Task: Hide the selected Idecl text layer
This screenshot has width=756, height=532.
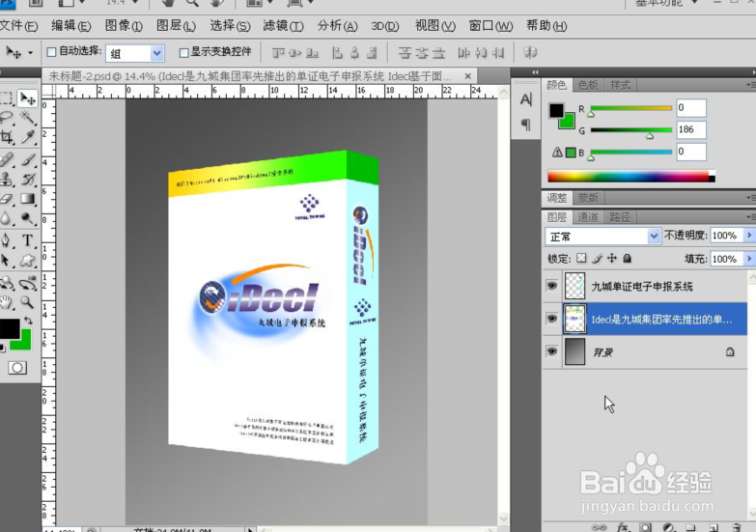Action: click(x=552, y=319)
